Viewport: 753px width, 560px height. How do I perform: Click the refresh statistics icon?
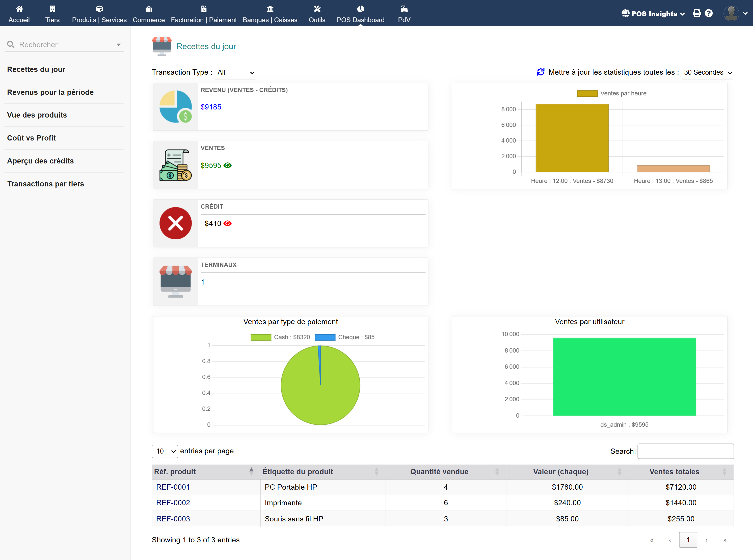coord(541,72)
